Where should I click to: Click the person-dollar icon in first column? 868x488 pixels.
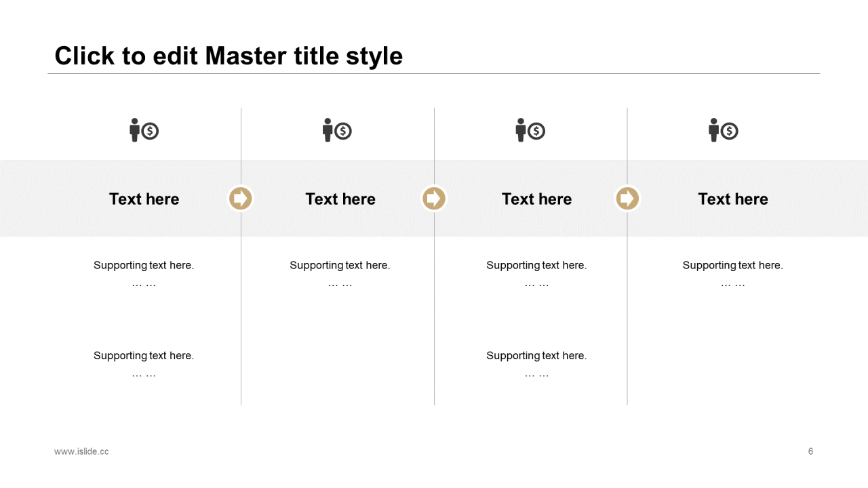coord(144,130)
